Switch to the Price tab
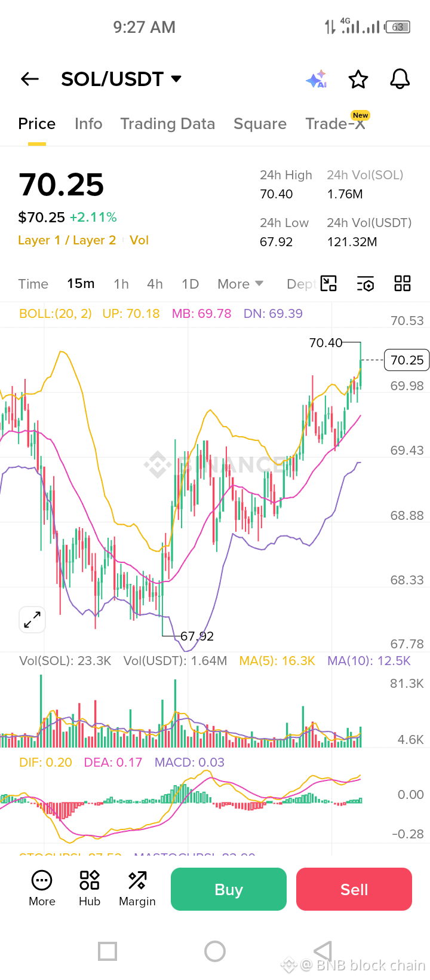430x980 pixels. tap(37, 124)
